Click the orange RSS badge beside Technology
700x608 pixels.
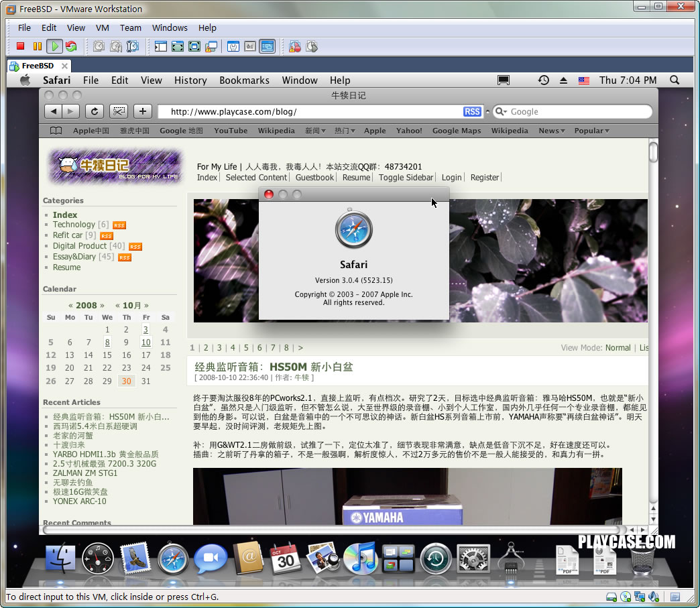point(119,225)
